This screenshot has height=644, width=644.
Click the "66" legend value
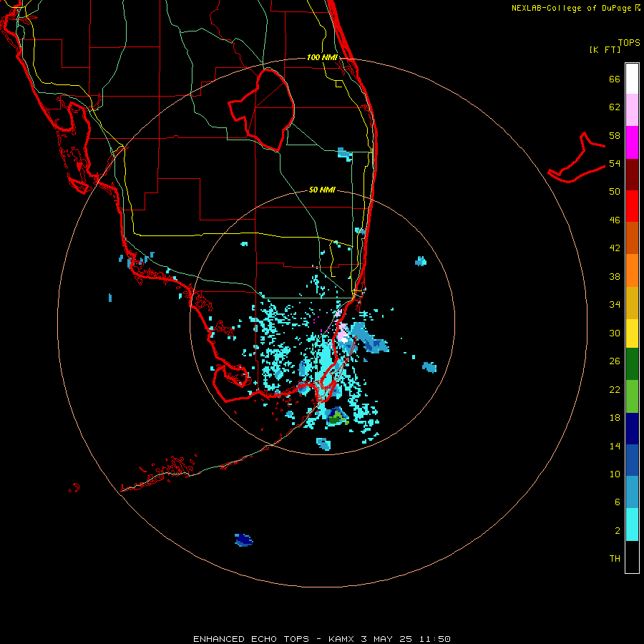615,79
